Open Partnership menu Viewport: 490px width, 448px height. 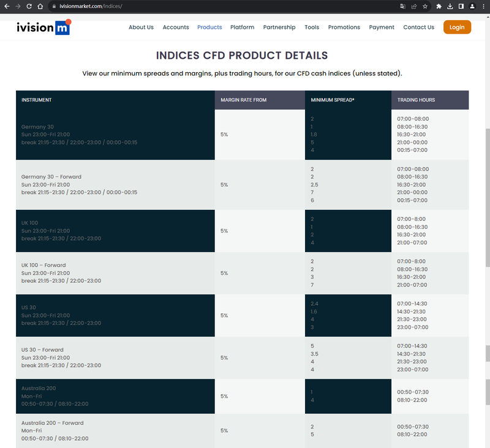(279, 27)
